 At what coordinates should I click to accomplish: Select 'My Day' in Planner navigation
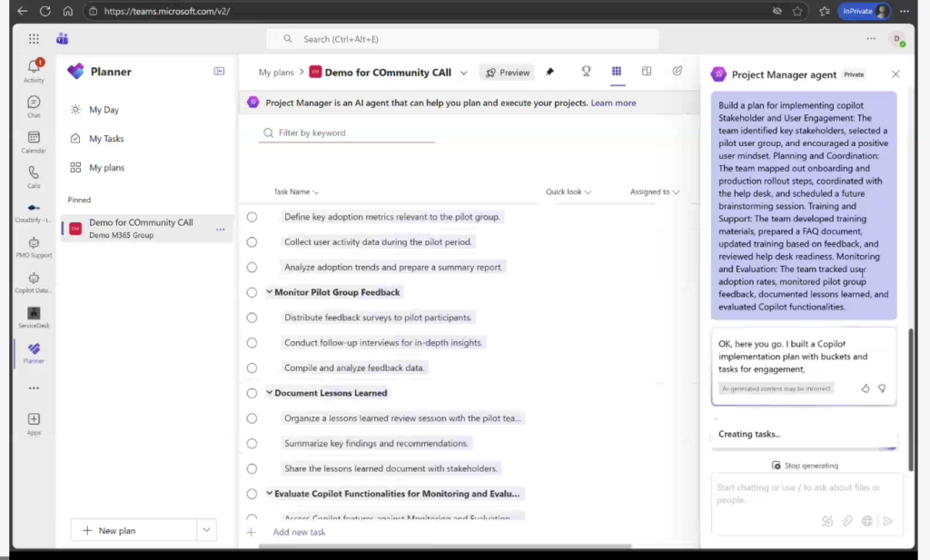(104, 110)
